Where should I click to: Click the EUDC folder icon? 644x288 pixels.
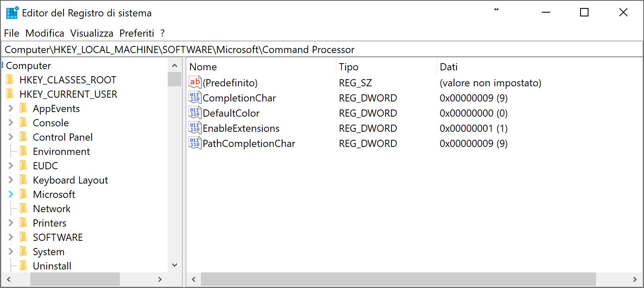[24, 166]
